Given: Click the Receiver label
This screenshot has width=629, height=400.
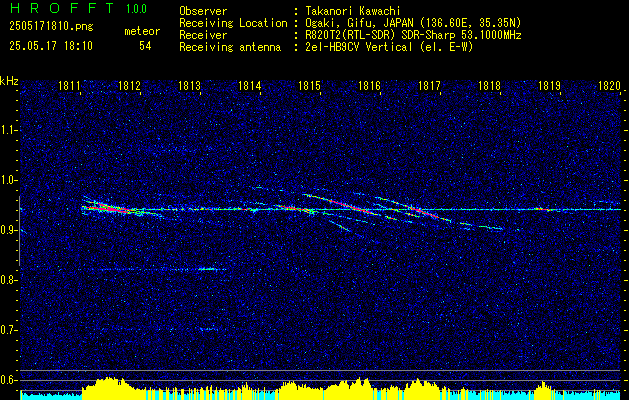Looking at the screenshot, I should [x=203, y=35].
